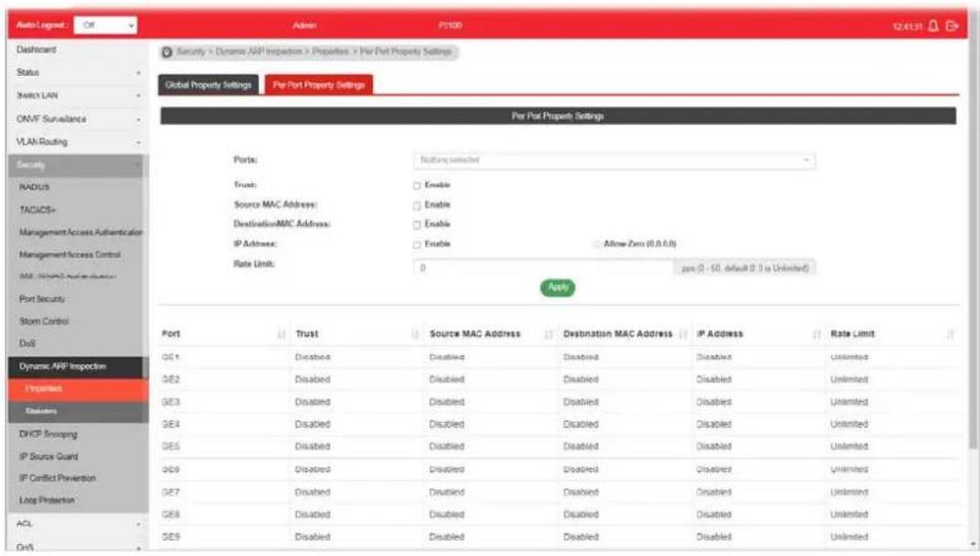Sort by IP Address column icon
The width and height of the screenshot is (980, 556).
816,334
